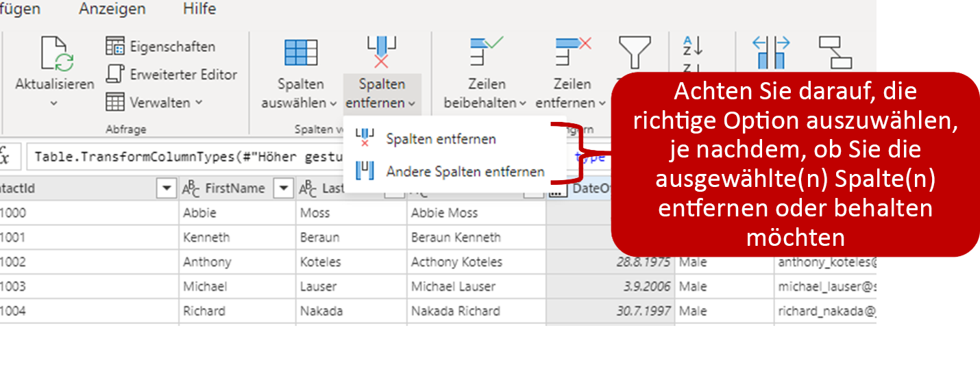Screen dimensions: 980x365
Task: Select ContactId cell 1000
Action: 89,213
